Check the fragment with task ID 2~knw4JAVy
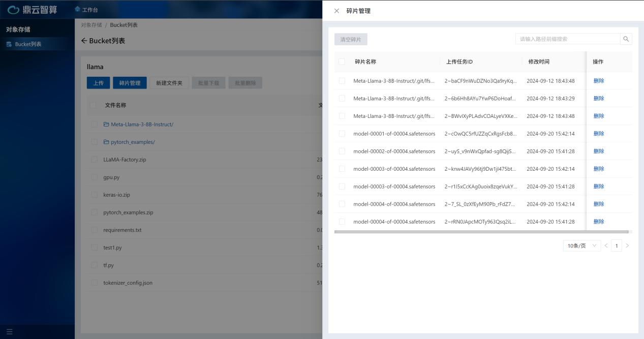Image resolution: width=644 pixels, height=339 pixels. point(342,169)
